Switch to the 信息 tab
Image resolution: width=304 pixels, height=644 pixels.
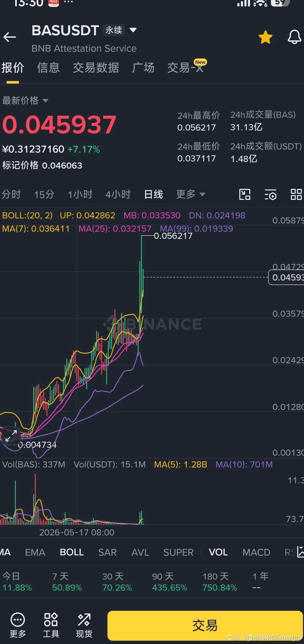48,68
